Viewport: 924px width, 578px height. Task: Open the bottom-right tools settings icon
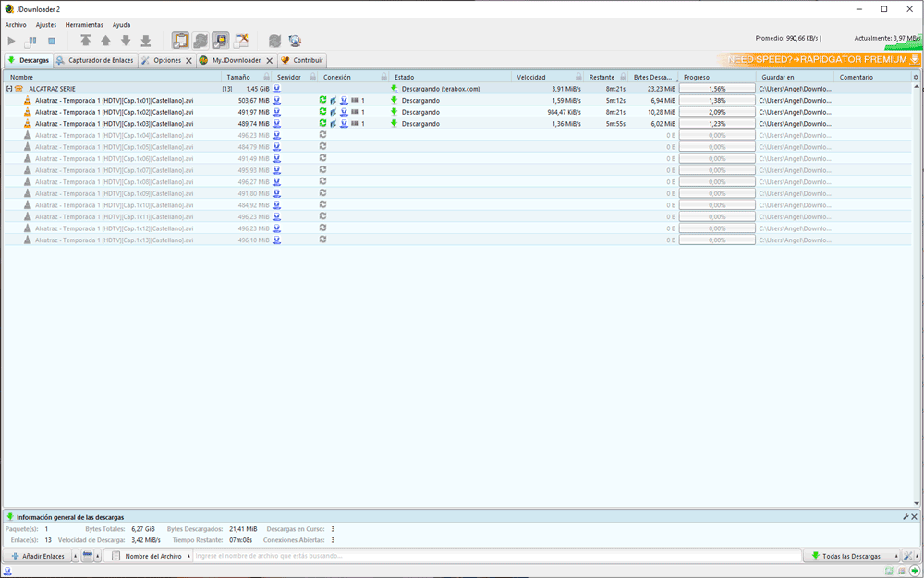click(908, 556)
